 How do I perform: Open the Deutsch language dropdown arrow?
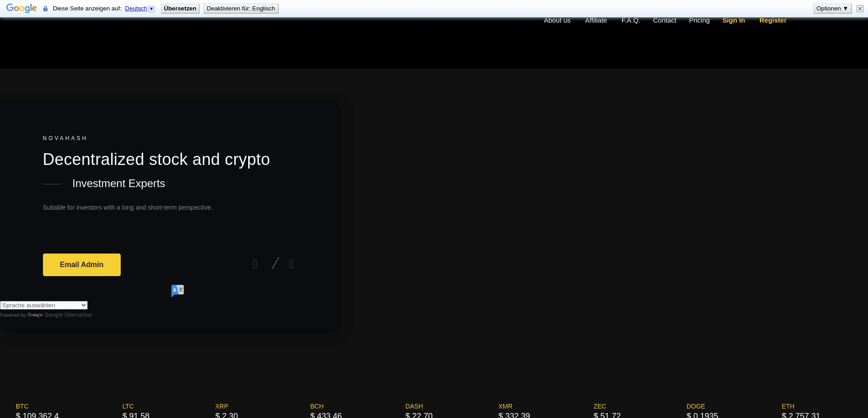151,9
